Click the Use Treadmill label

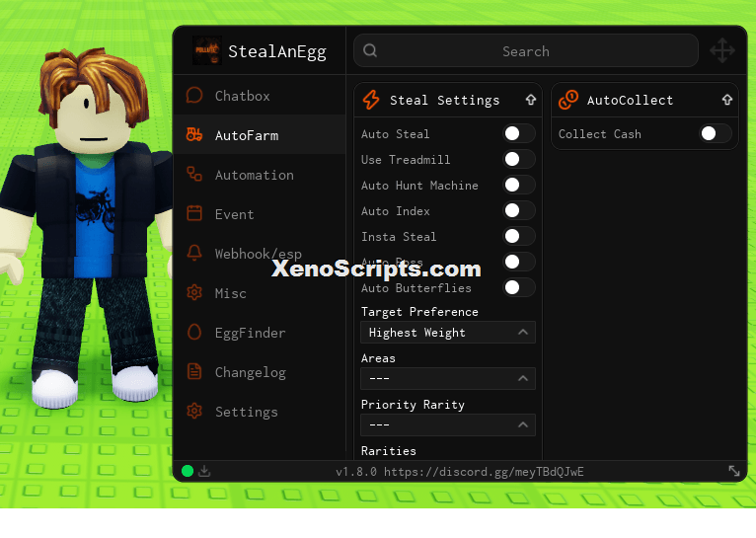(406, 160)
